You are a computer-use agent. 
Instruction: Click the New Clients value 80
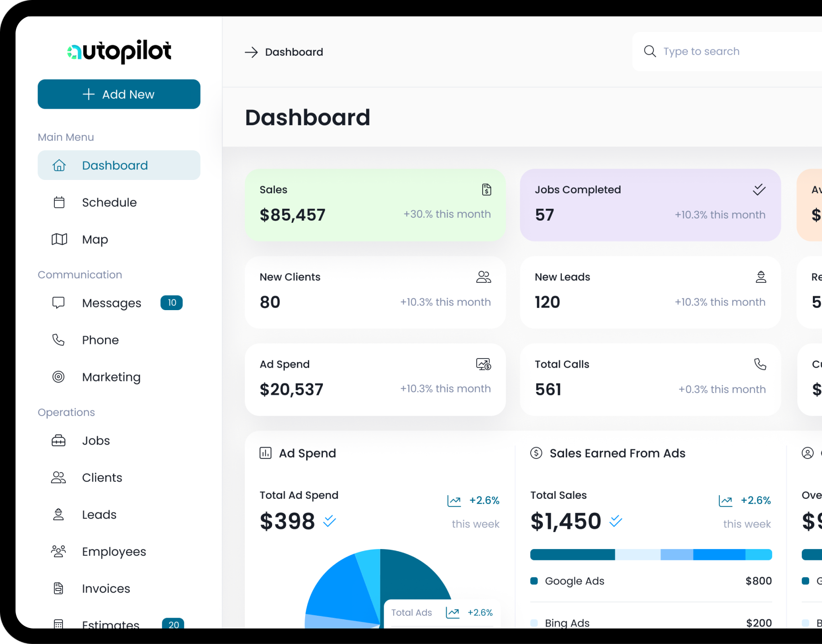[270, 302]
